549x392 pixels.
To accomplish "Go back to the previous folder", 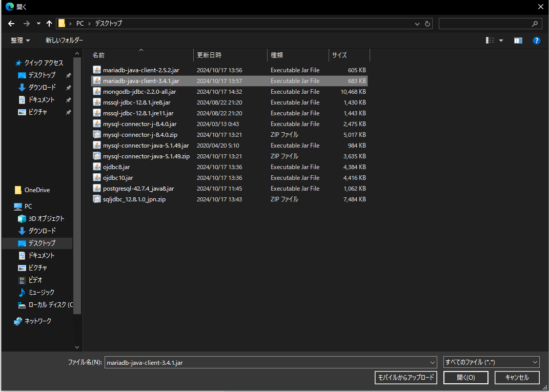I will point(11,24).
